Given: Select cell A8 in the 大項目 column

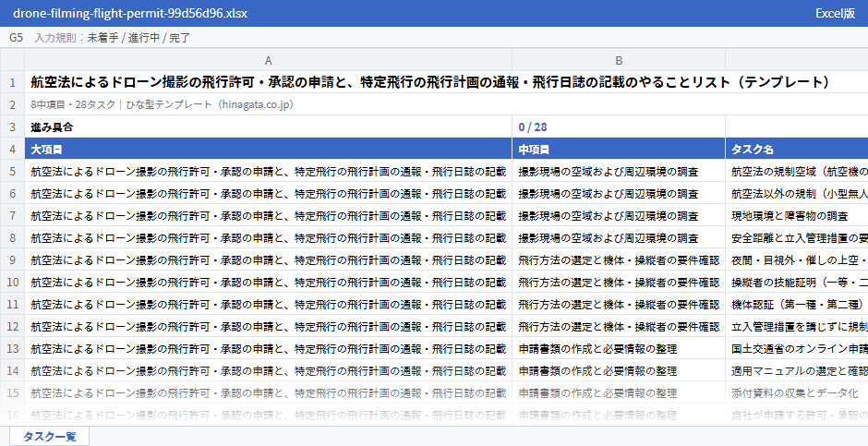Looking at the screenshot, I should click(269, 237).
